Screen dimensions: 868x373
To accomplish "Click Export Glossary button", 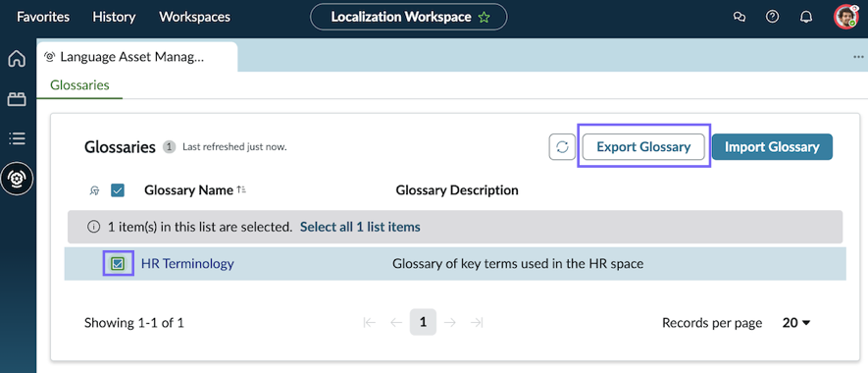I will click(x=643, y=147).
